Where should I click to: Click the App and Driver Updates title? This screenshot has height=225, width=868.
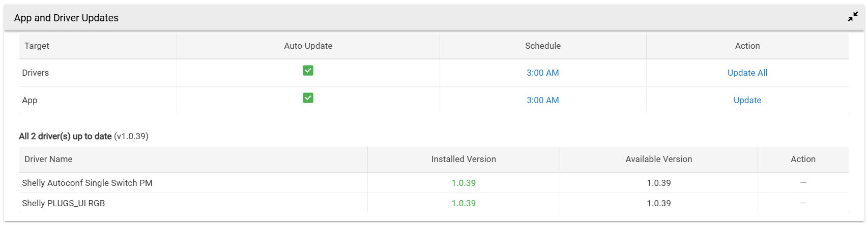(x=66, y=18)
